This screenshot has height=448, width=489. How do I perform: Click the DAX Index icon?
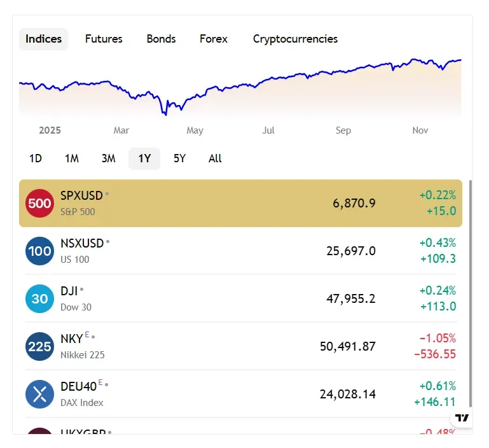[39, 395]
